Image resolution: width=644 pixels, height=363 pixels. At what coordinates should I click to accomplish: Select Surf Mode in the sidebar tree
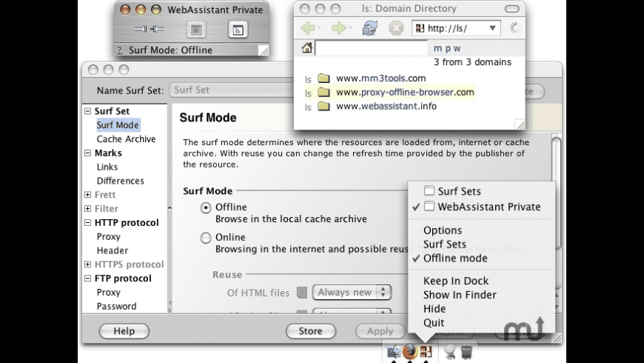pyautogui.click(x=118, y=125)
